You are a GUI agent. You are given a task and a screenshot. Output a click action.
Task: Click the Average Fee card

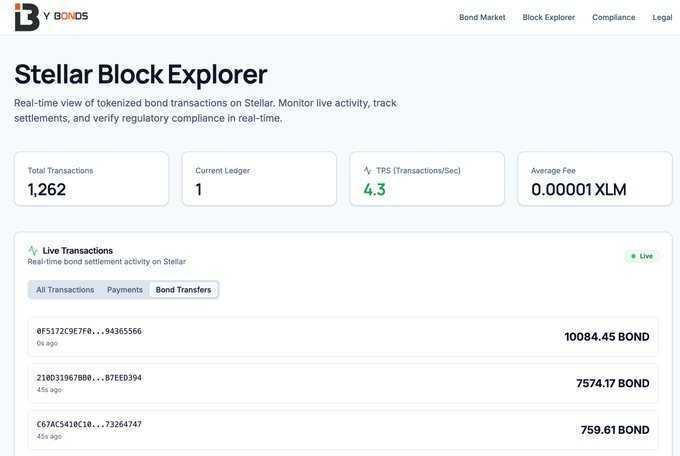595,179
